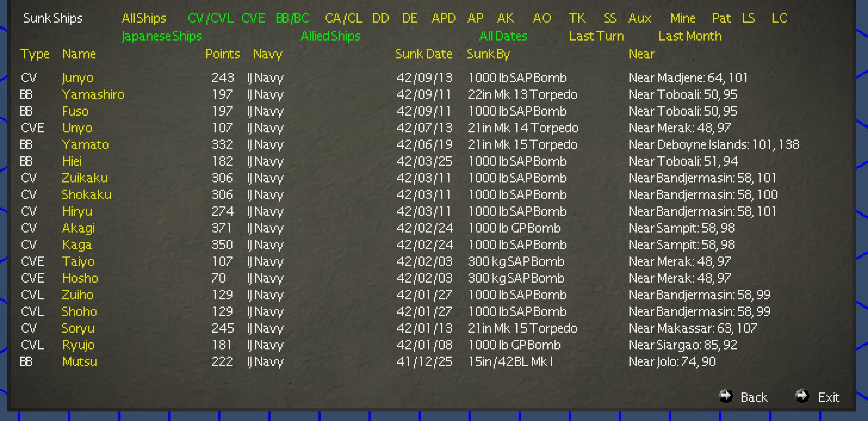This screenshot has height=421, width=868.
Task: Open the ship Junyo
Action: (77, 78)
